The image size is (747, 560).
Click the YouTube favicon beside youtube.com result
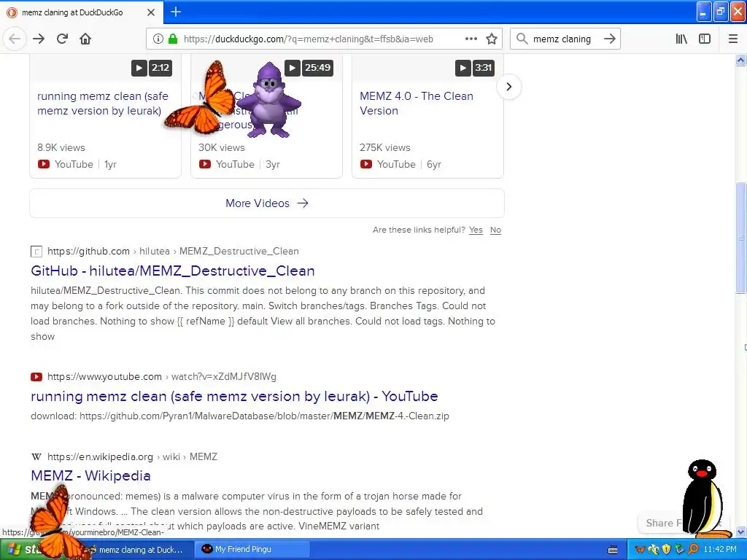click(36, 377)
